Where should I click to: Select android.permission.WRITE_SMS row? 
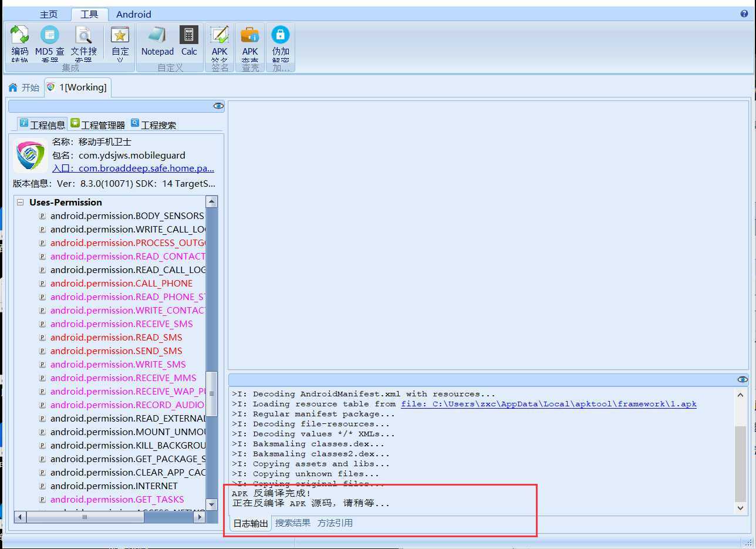(118, 365)
